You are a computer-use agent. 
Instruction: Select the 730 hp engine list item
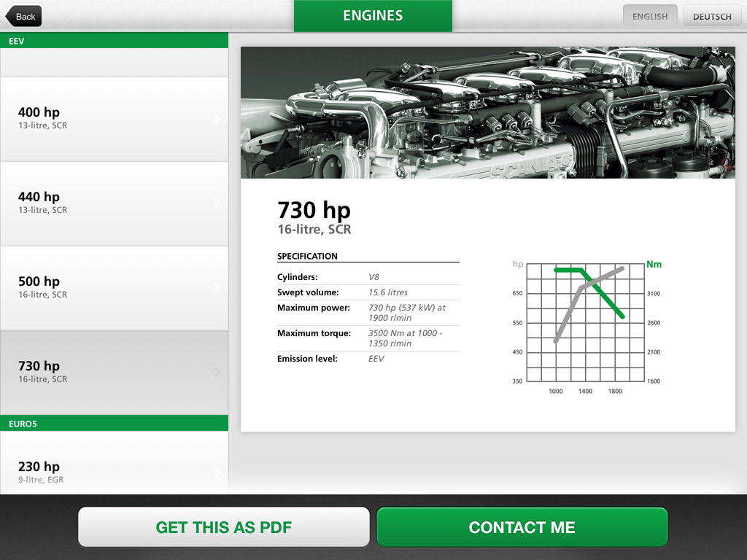[x=114, y=372]
